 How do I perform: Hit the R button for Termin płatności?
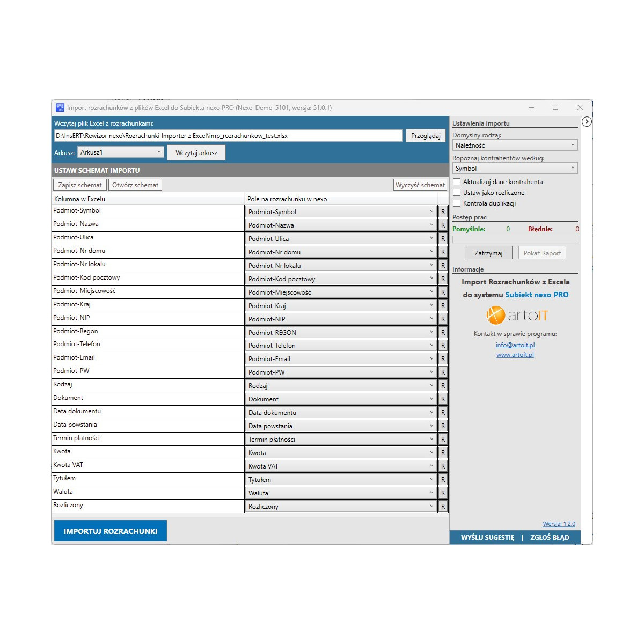tap(443, 439)
